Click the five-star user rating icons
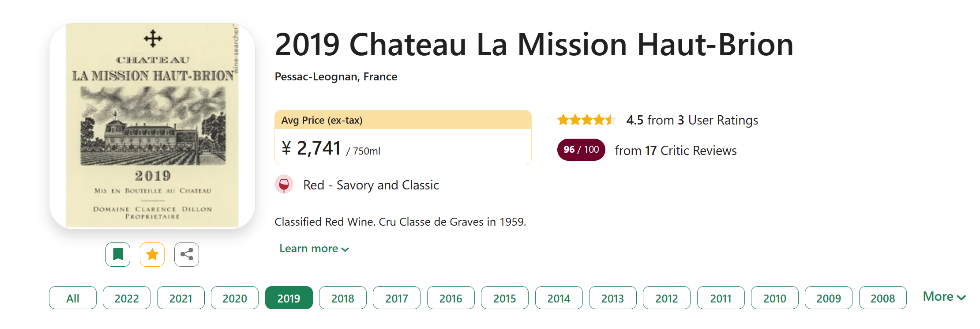This screenshot has height=329, width=980. point(586,120)
